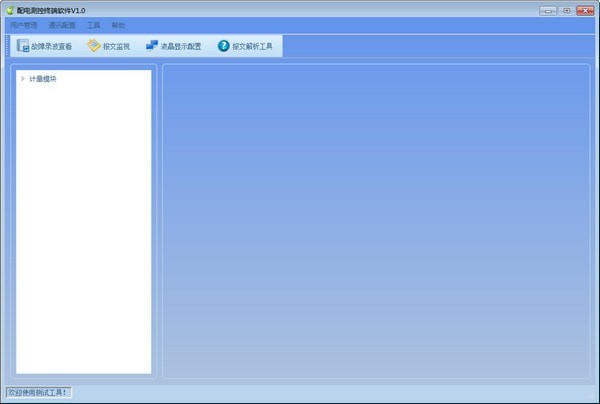
Task: Launch the 报文解析工具 help-icon tool
Action: (245, 46)
